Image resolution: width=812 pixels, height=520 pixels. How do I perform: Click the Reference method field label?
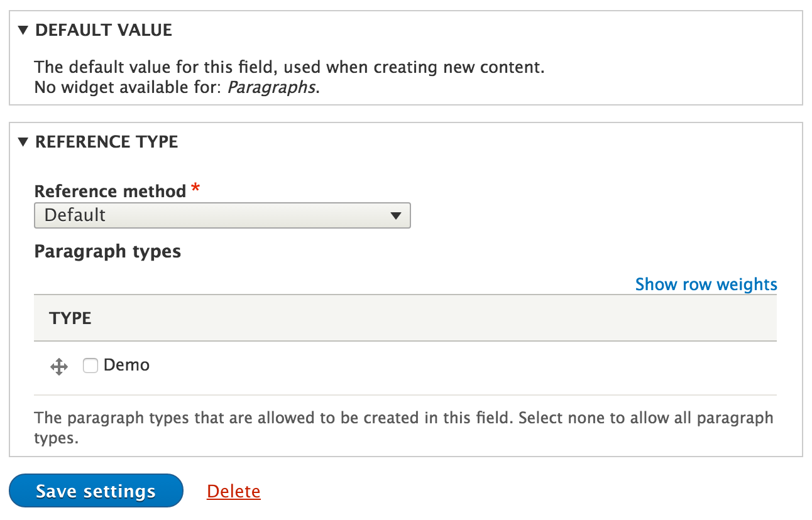[111, 191]
